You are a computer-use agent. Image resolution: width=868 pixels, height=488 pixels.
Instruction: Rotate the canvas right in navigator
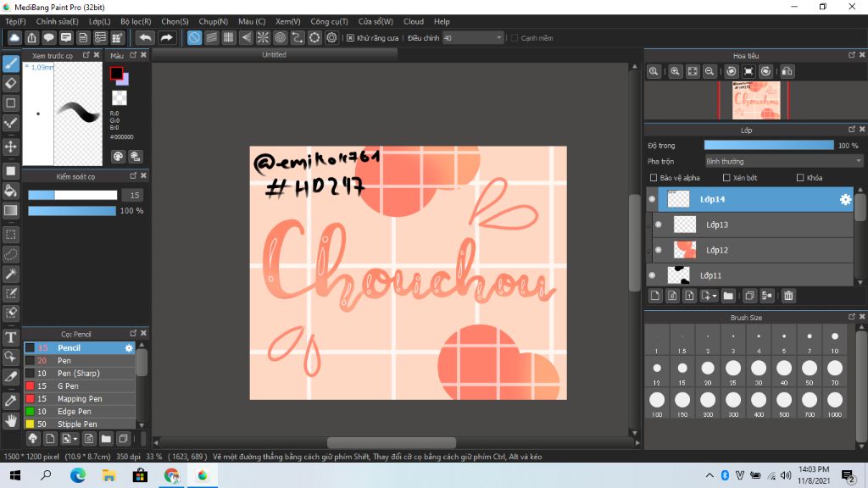click(x=765, y=71)
